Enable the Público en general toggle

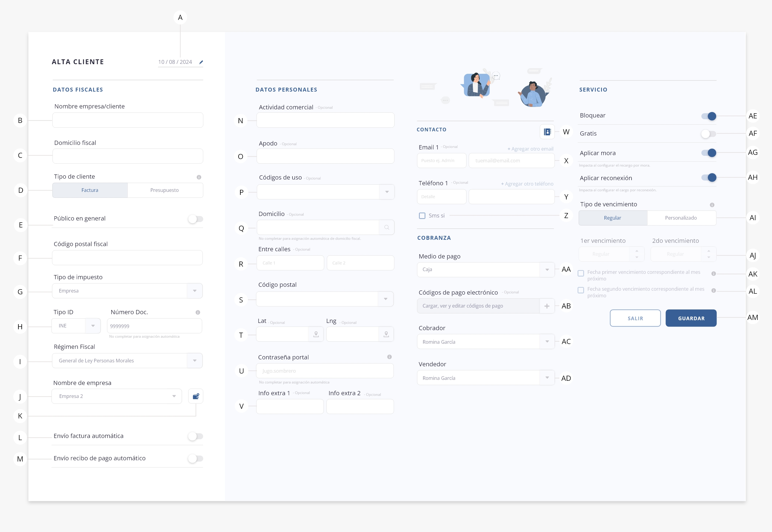coord(195,219)
